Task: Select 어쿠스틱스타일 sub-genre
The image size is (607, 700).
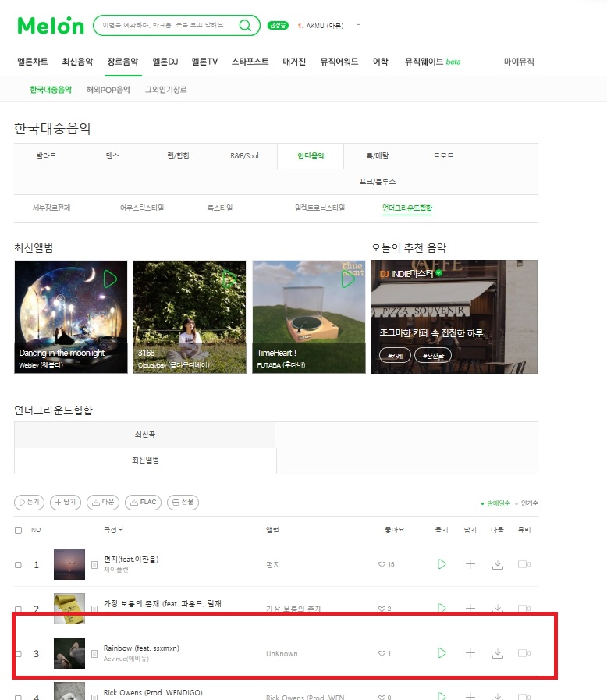Action: [142, 208]
